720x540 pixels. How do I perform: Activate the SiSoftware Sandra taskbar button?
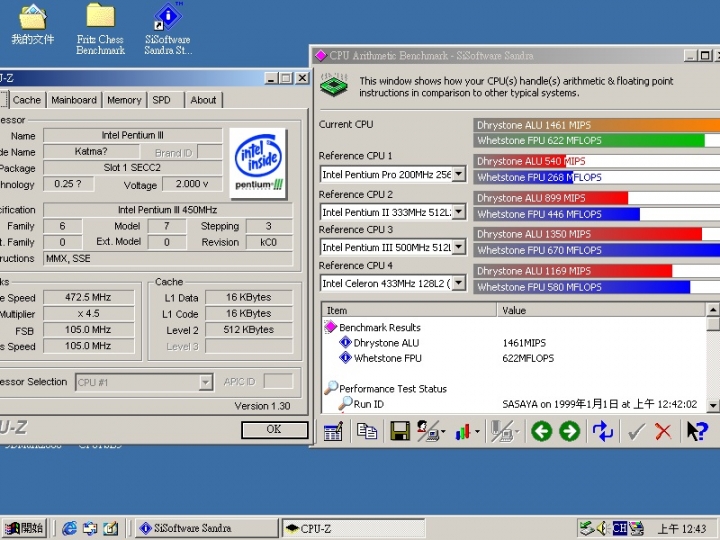tap(207, 528)
